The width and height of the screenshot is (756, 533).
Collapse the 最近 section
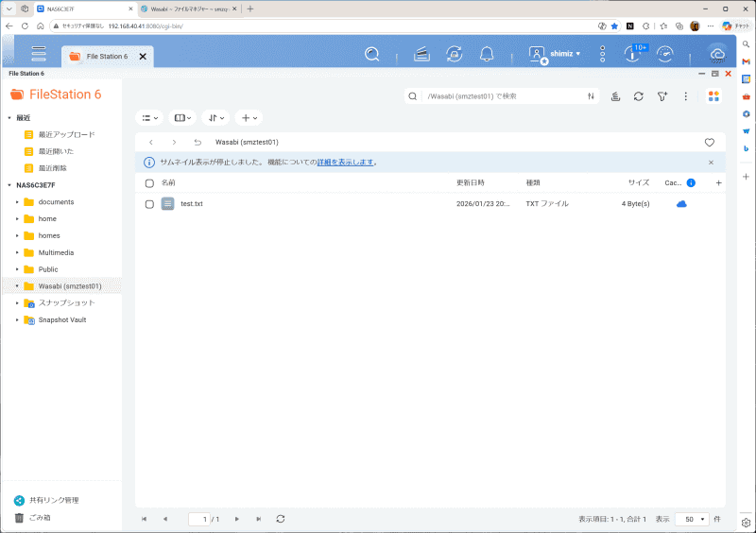click(x=9, y=118)
